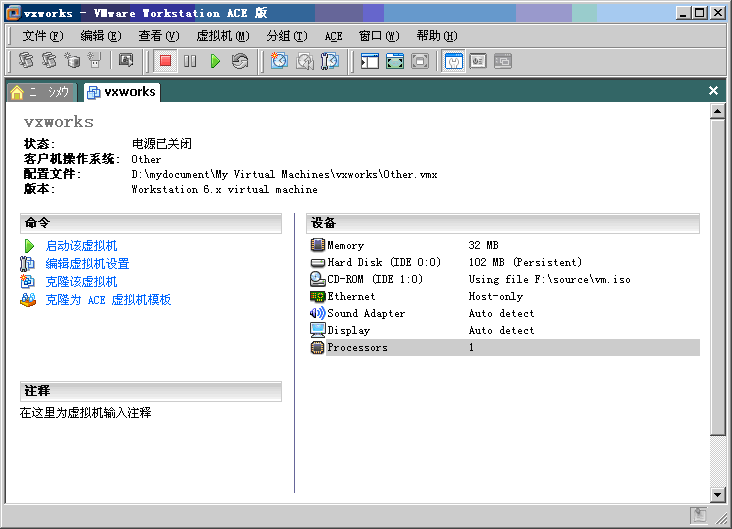Click the red power off button
This screenshot has width=732, height=529.
[x=165, y=61]
